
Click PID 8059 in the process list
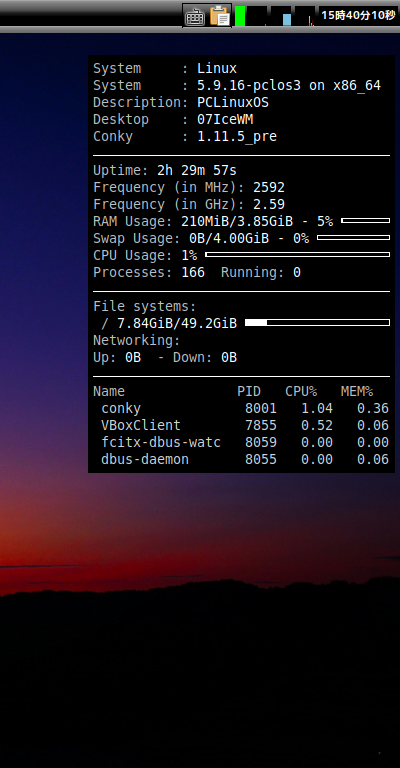point(261,442)
